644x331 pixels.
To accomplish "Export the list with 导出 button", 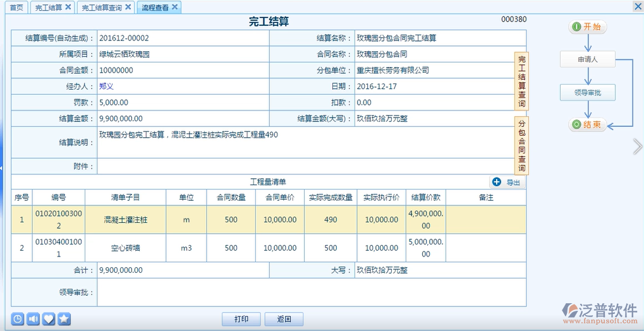I will coord(507,183).
